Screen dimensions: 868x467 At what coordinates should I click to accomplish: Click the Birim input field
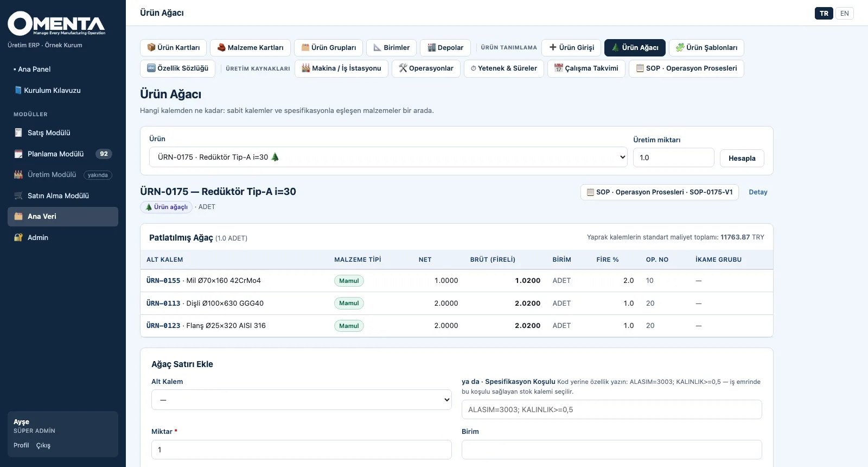[x=612, y=450]
